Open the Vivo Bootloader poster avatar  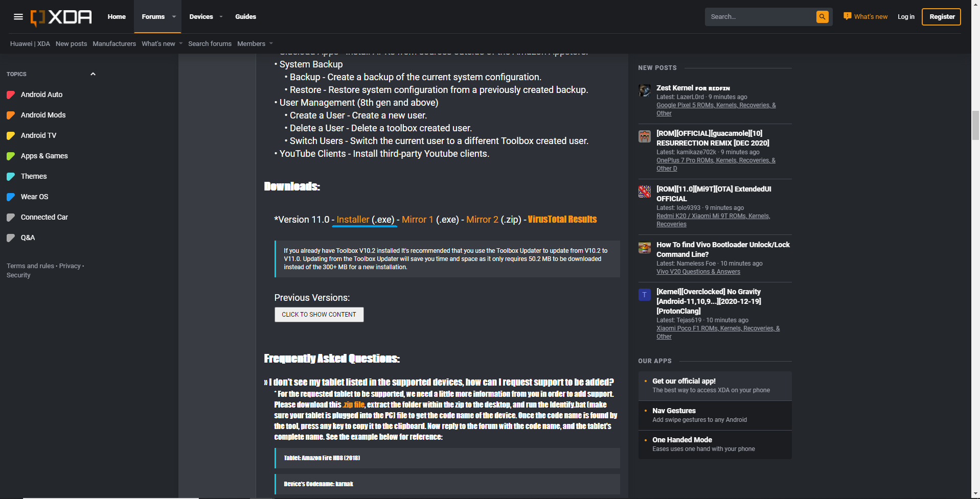[645, 247]
